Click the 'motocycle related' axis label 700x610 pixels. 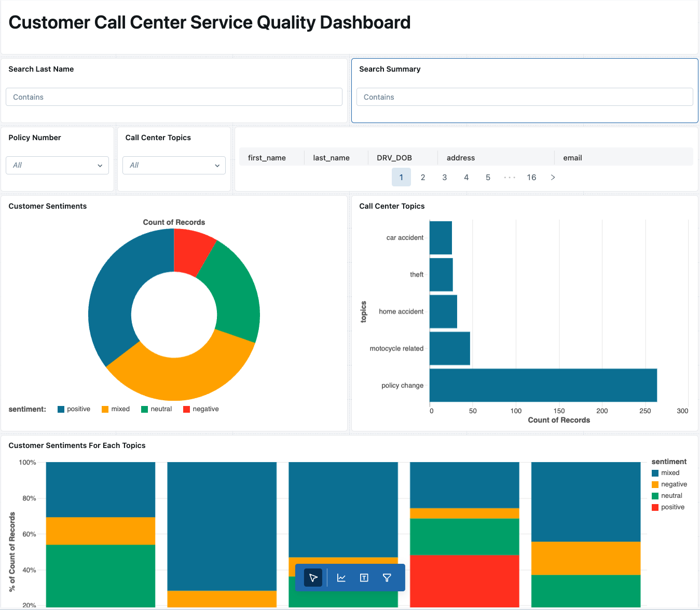(x=396, y=348)
